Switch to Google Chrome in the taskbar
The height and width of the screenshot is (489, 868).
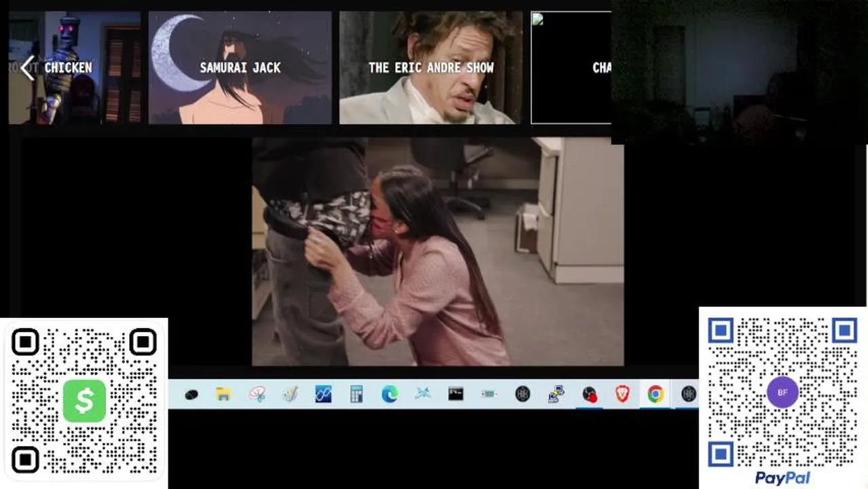(x=655, y=394)
